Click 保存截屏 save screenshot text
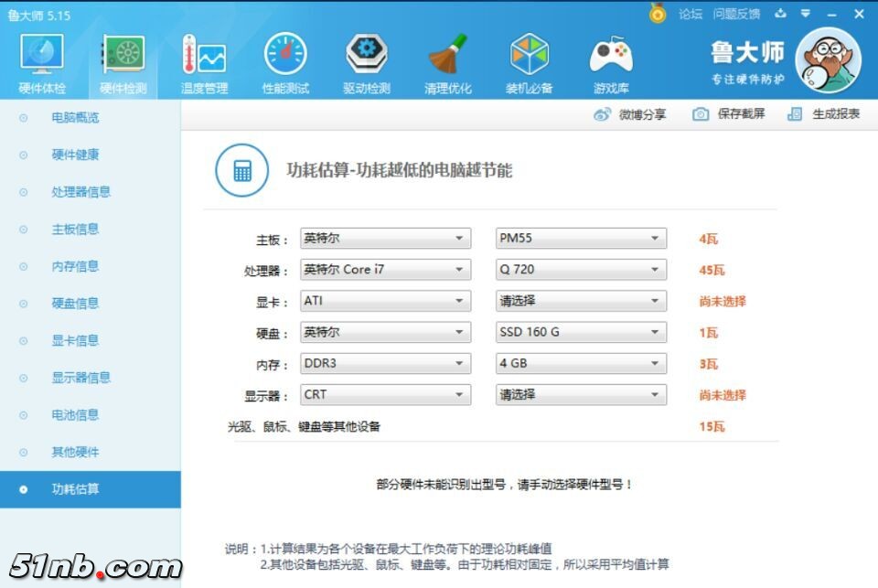878x588 pixels. click(x=741, y=114)
